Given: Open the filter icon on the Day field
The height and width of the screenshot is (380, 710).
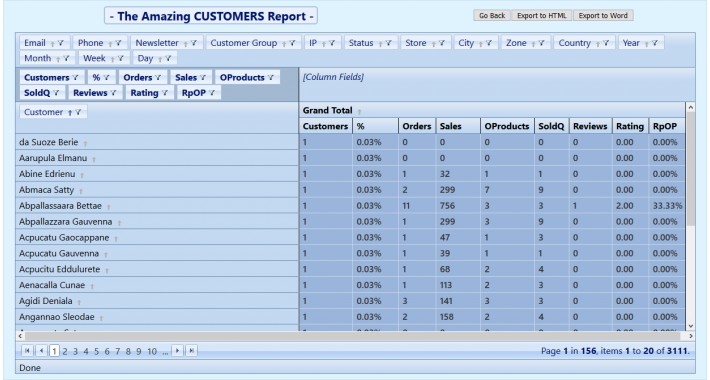Looking at the screenshot, I should point(168,59).
